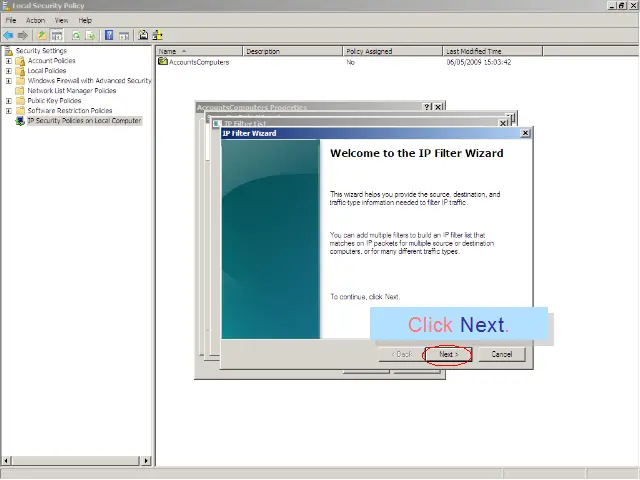
Task: Click the Back arrow toolbar icon
Action: (x=8, y=35)
